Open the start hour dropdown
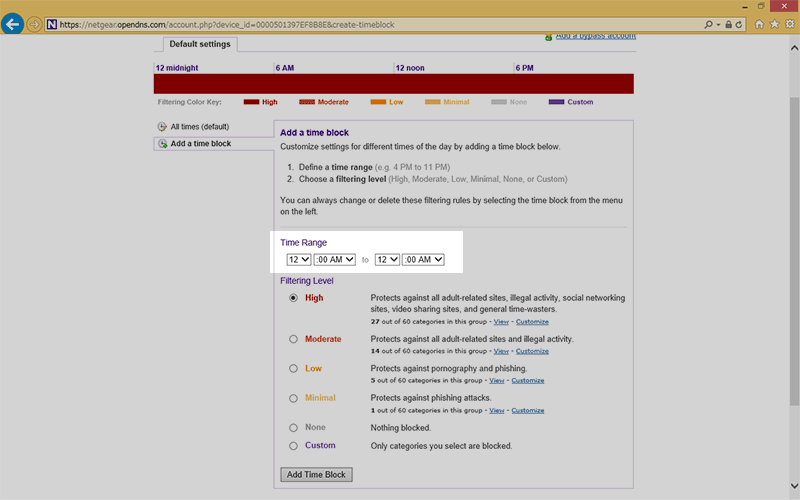 [x=298, y=260]
